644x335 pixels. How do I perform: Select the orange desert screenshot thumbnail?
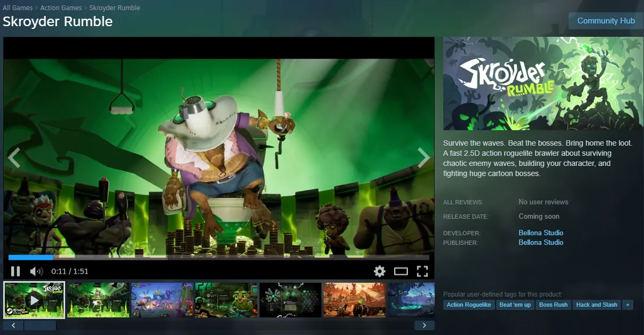pyautogui.click(x=355, y=300)
